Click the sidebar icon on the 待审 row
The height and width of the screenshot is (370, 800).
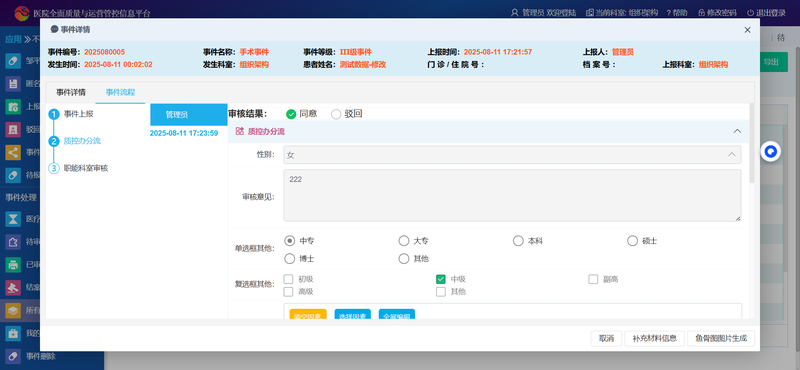tap(13, 241)
